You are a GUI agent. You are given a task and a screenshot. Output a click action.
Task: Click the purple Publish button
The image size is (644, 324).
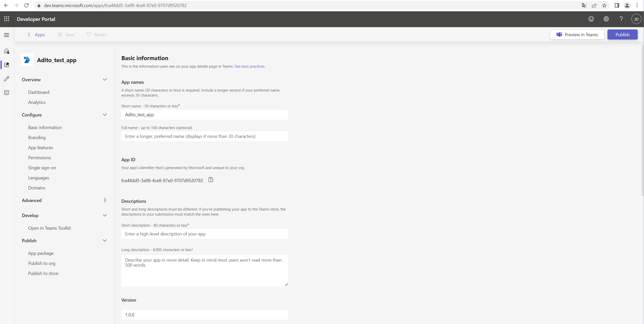(x=622, y=34)
